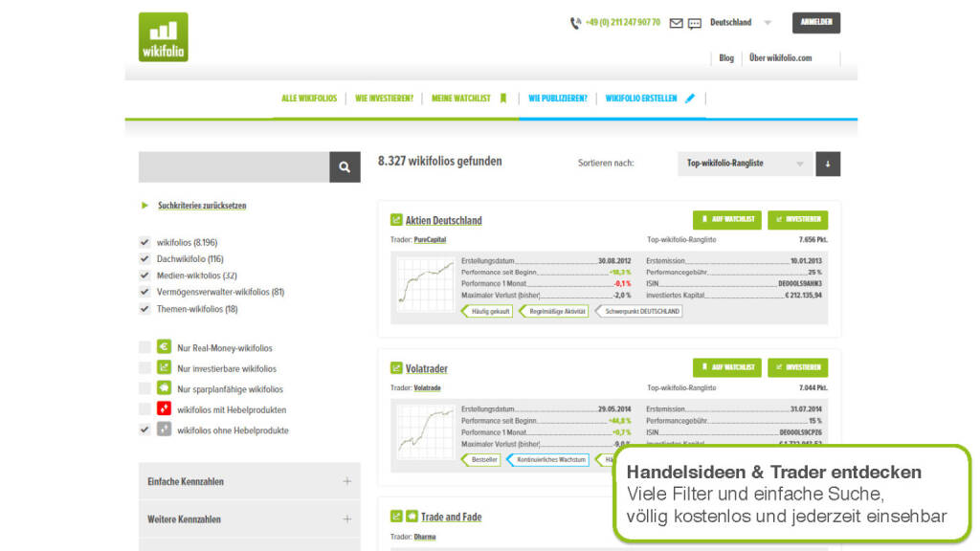Image resolution: width=980 pixels, height=551 pixels.
Task: Click Suchkriterien zurücksetzen link
Action: 201,206
